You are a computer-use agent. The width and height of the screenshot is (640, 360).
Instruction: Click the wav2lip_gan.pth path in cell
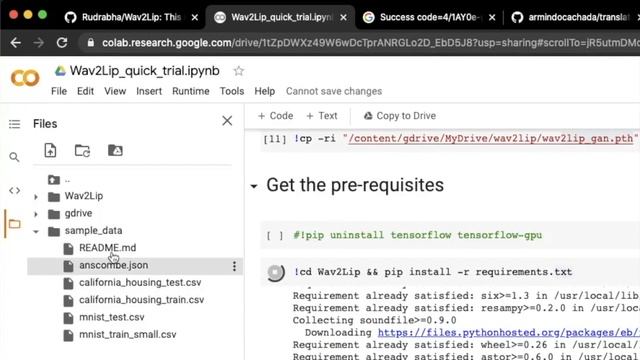tap(491, 139)
